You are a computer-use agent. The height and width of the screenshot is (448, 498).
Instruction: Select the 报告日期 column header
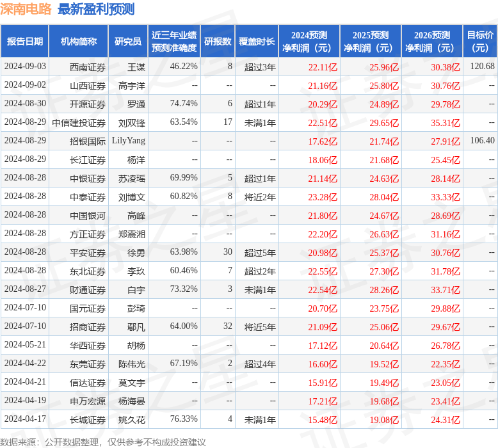(25, 41)
